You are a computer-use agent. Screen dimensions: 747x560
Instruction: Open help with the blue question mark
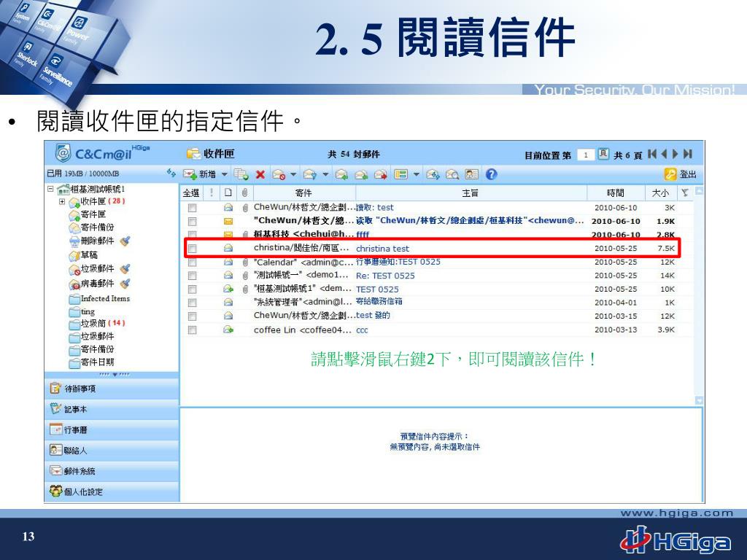point(491,174)
